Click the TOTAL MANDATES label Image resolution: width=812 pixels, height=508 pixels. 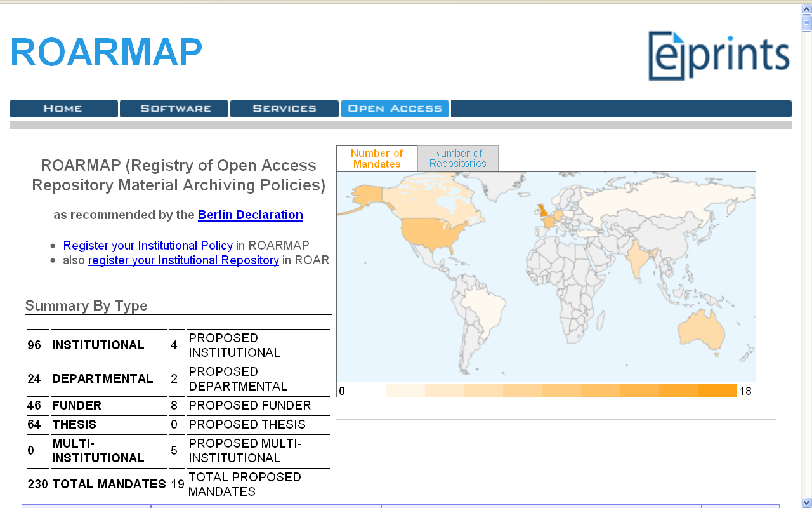pos(109,484)
